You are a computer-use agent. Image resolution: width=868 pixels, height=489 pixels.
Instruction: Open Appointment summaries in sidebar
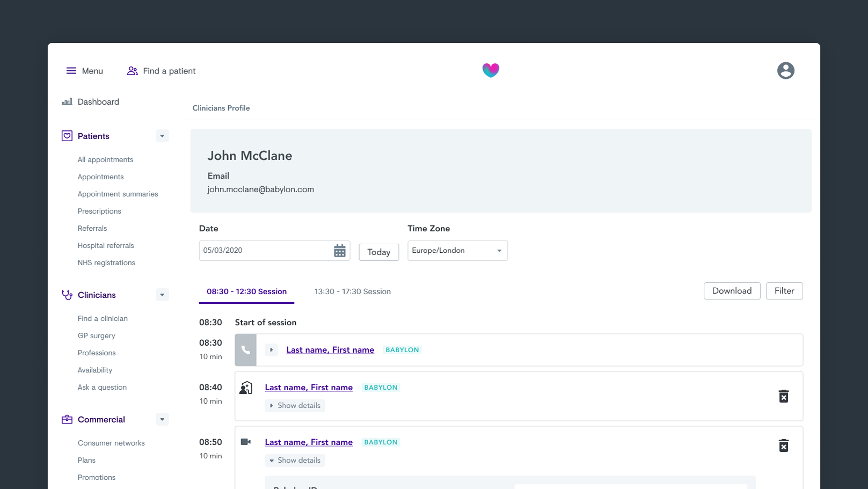[x=118, y=194]
